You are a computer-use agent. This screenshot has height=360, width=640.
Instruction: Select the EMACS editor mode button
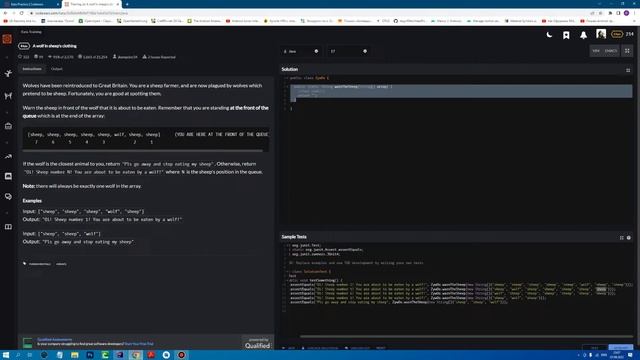pyautogui.click(x=611, y=51)
